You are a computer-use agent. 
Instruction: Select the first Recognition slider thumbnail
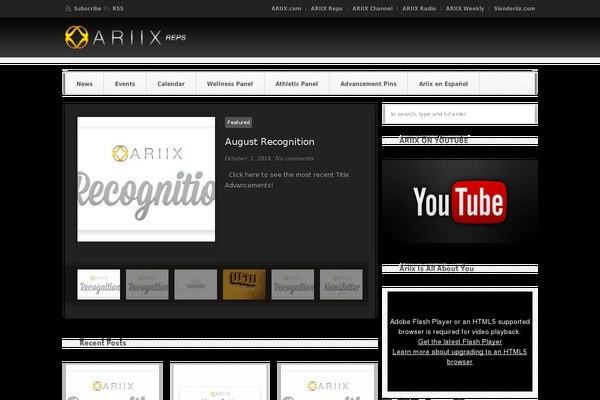(x=99, y=284)
